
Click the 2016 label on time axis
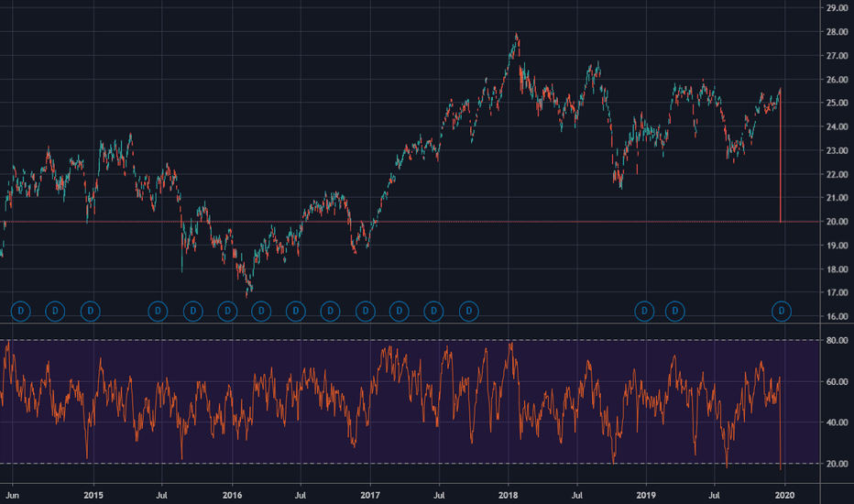click(233, 495)
